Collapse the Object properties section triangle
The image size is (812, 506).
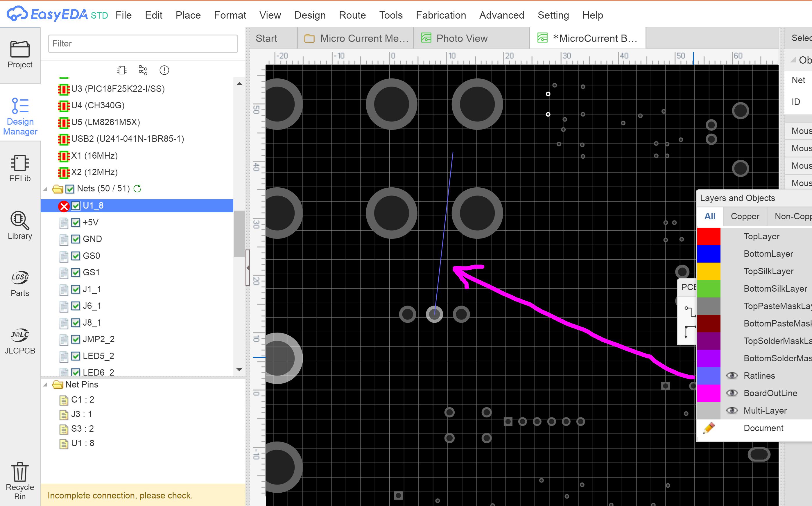click(x=793, y=60)
